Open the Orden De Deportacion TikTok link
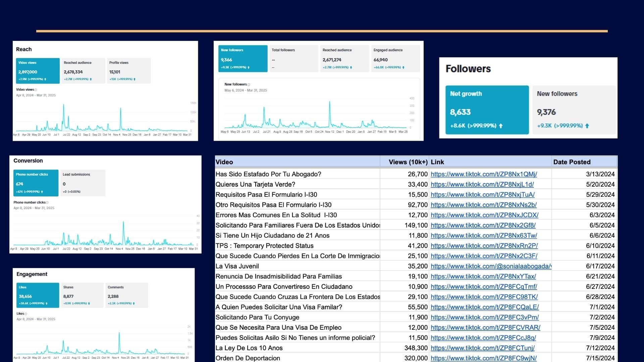The width and height of the screenshot is (644, 362). tap(483, 358)
